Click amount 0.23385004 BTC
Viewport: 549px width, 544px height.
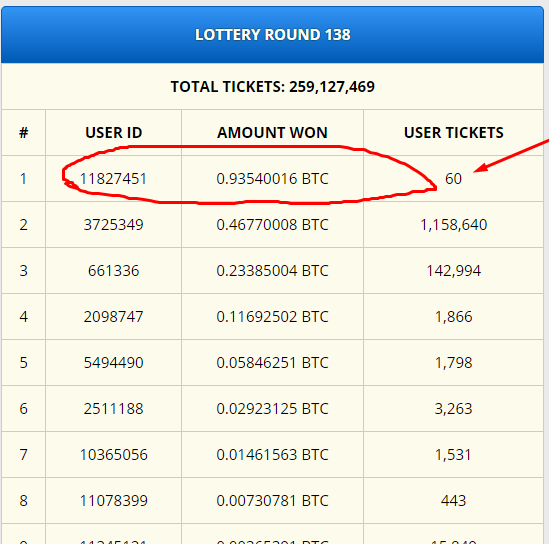(272, 271)
